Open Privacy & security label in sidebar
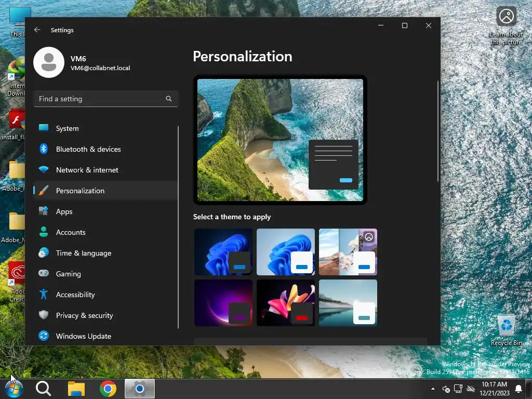Viewport: 532px width, 399px height. (85, 315)
